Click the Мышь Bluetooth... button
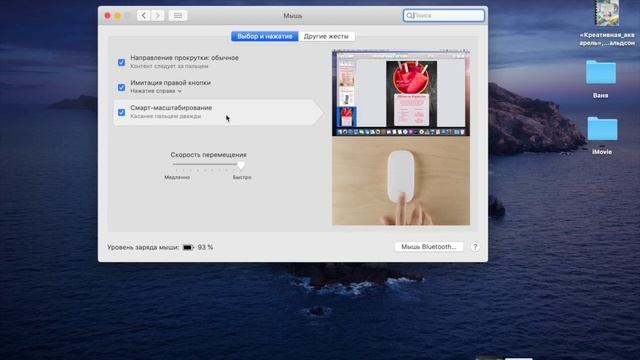This screenshot has height=360, width=640. pyautogui.click(x=429, y=247)
